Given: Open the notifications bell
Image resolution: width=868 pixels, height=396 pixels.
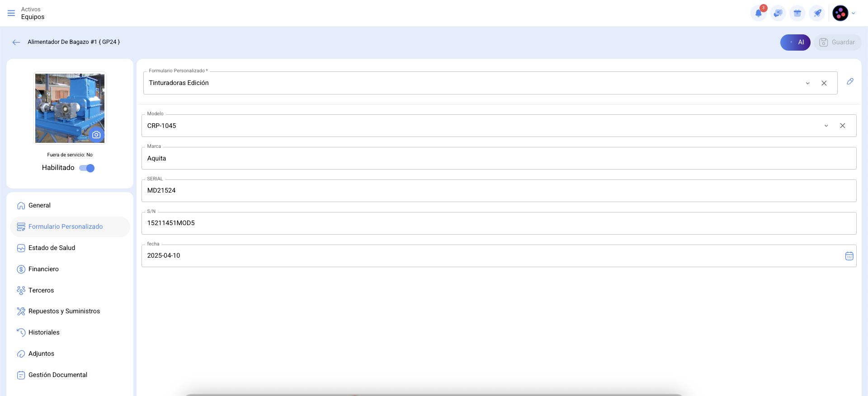Looking at the screenshot, I should (758, 13).
